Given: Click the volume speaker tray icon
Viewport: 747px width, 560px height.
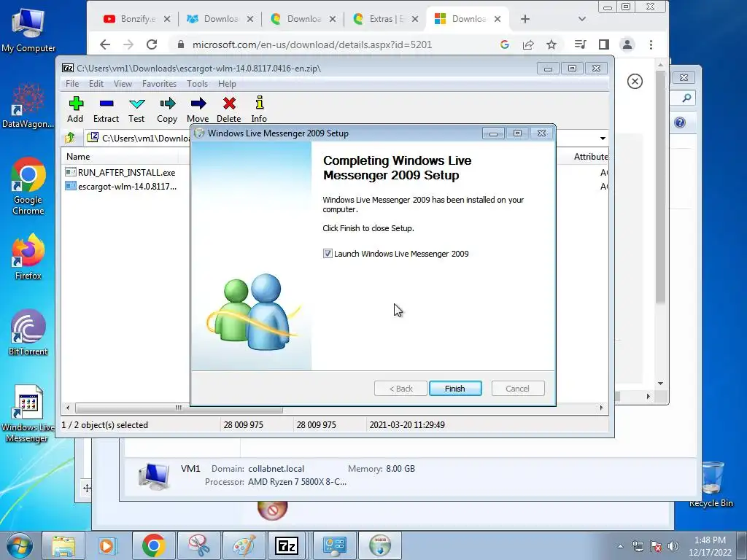Looking at the screenshot, I should [x=673, y=546].
